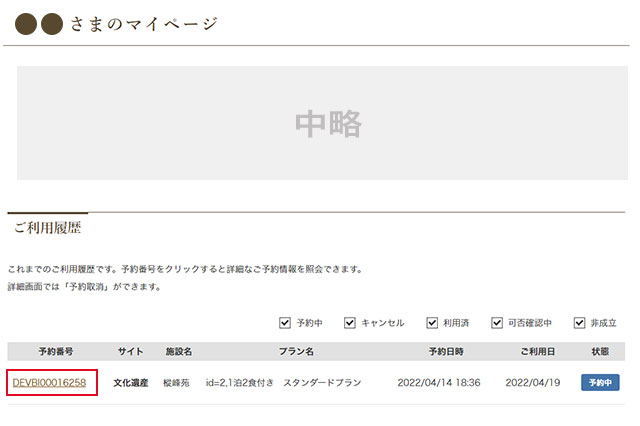Uncheck the キャンセル filter checkbox
The height and width of the screenshot is (426, 640).
(x=350, y=323)
